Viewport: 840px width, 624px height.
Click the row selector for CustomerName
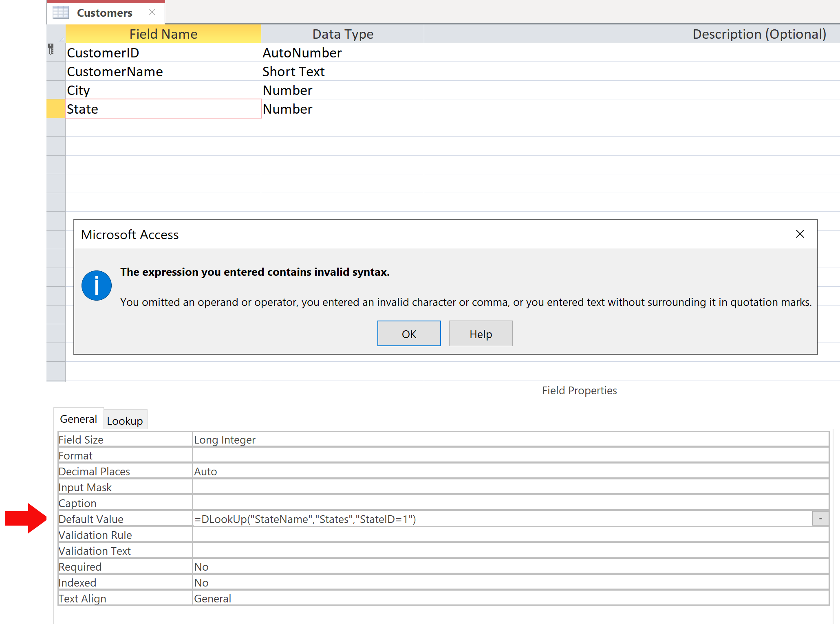pyautogui.click(x=56, y=71)
